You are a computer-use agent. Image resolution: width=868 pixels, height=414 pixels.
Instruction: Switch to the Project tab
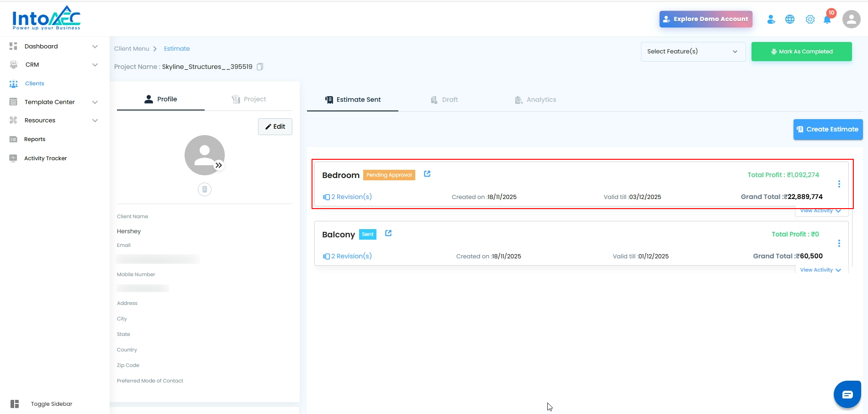249,99
